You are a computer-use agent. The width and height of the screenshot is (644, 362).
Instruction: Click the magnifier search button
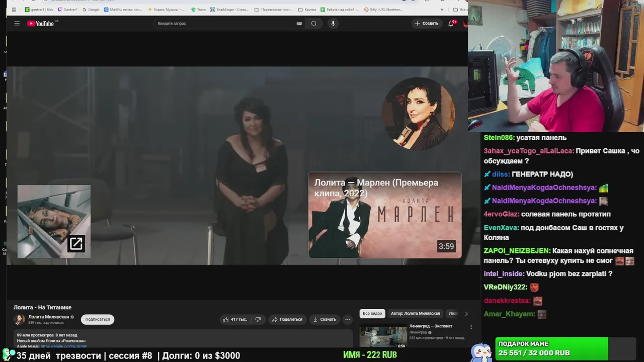coord(314,24)
